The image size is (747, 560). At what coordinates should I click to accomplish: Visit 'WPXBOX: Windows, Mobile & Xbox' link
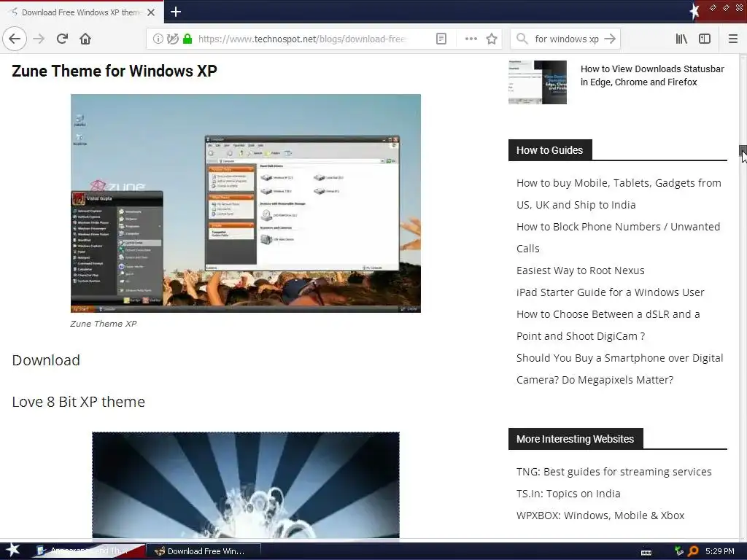[x=600, y=516]
